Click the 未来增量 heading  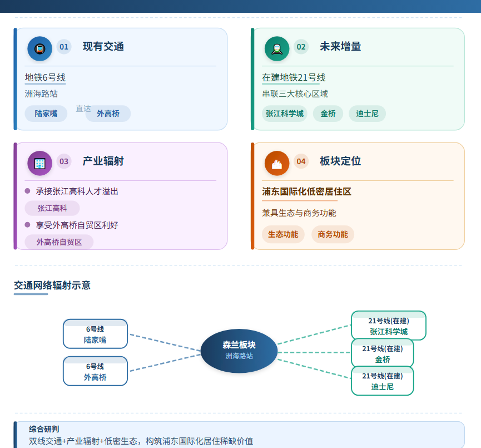(x=340, y=47)
